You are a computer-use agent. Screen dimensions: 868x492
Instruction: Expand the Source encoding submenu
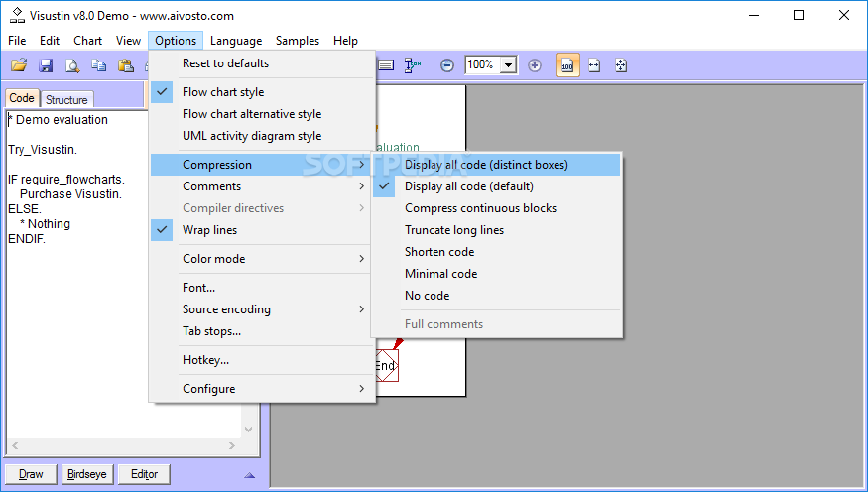[260, 309]
